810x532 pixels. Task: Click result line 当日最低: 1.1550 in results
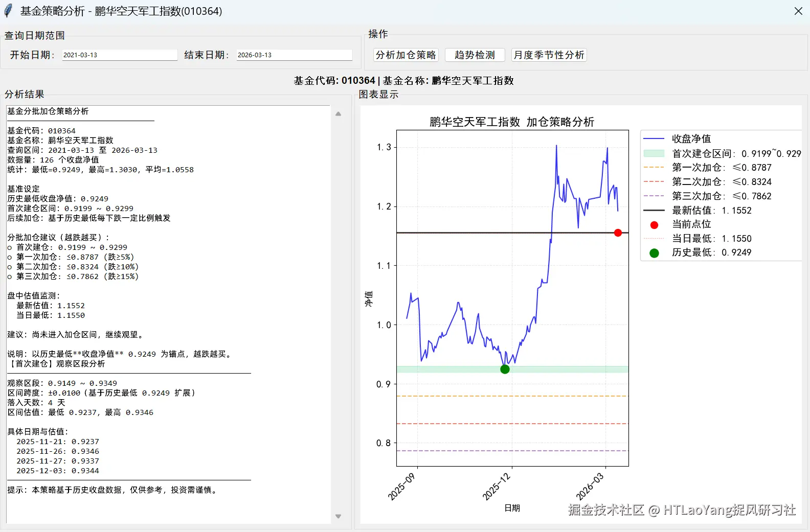point(51,315)
